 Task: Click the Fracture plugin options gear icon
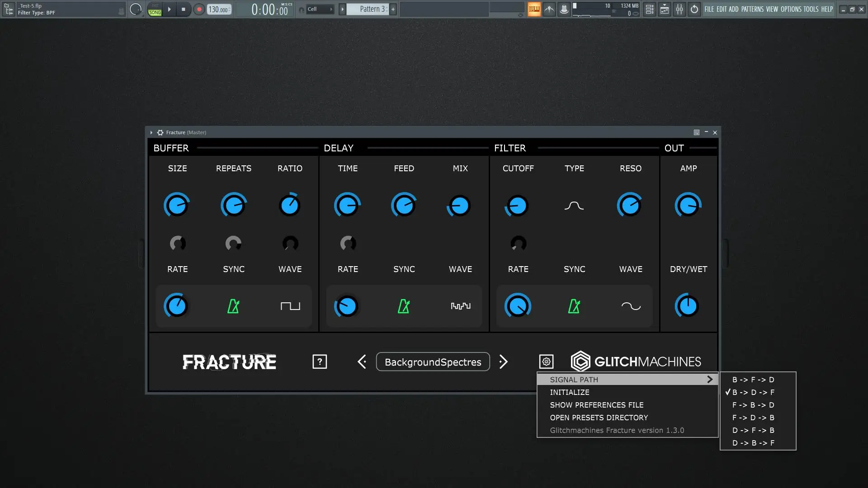(160, 132)
